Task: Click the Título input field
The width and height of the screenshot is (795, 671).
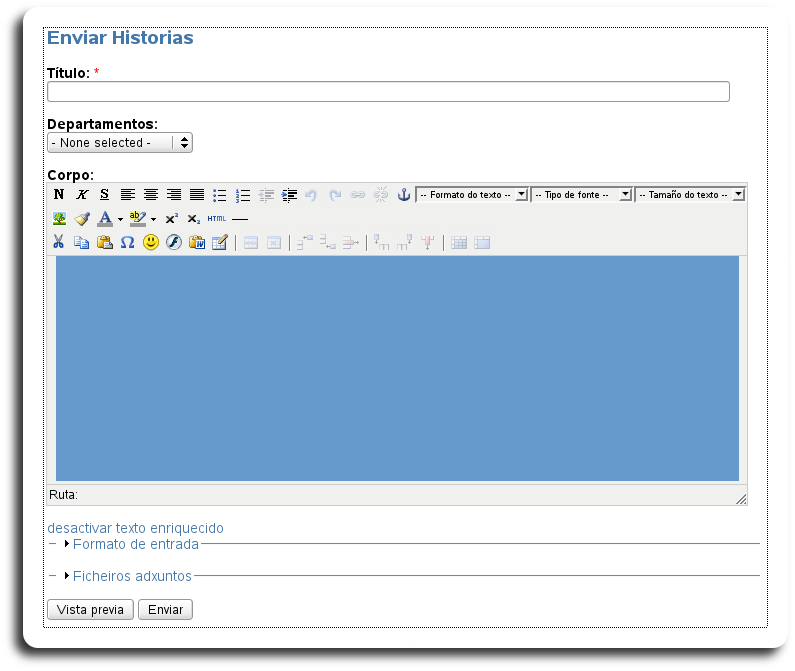Action: (x=388, y=92)
